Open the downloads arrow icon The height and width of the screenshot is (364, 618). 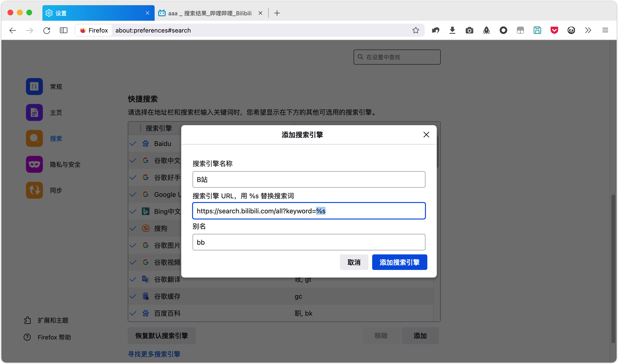click(x=452, y=30)
